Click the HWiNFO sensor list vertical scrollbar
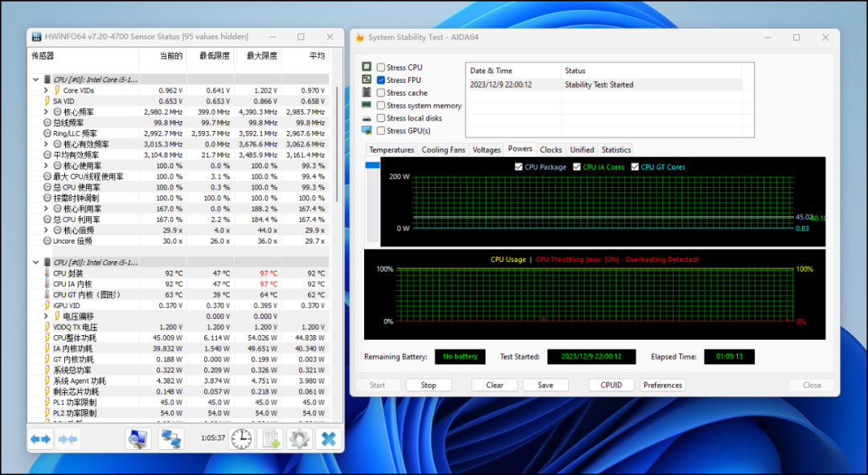The image size is (868, 475). [337, 144]
